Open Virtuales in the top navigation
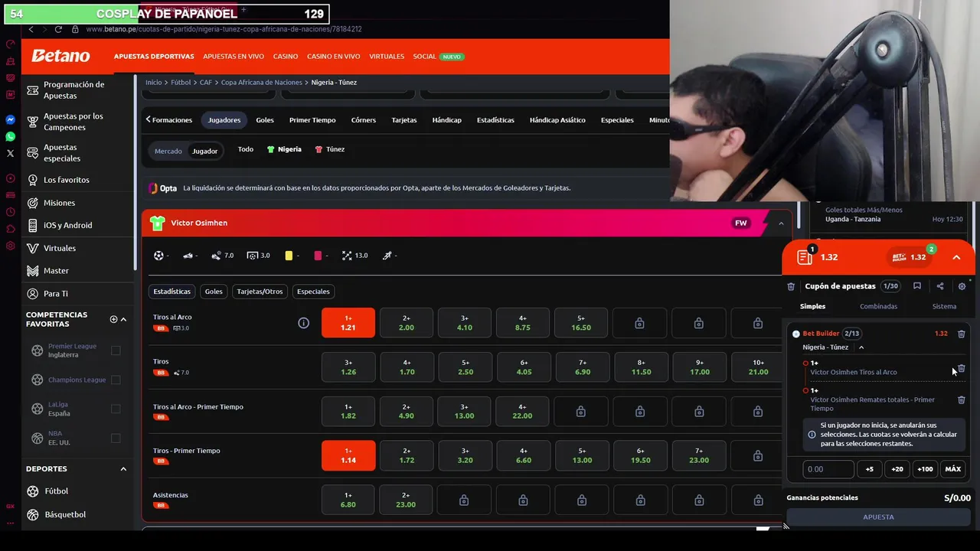 coord(387,57)
